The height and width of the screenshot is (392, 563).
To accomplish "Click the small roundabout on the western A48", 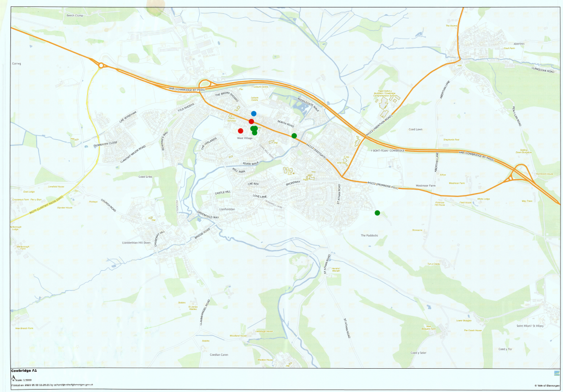I will (x=101, y=65).
